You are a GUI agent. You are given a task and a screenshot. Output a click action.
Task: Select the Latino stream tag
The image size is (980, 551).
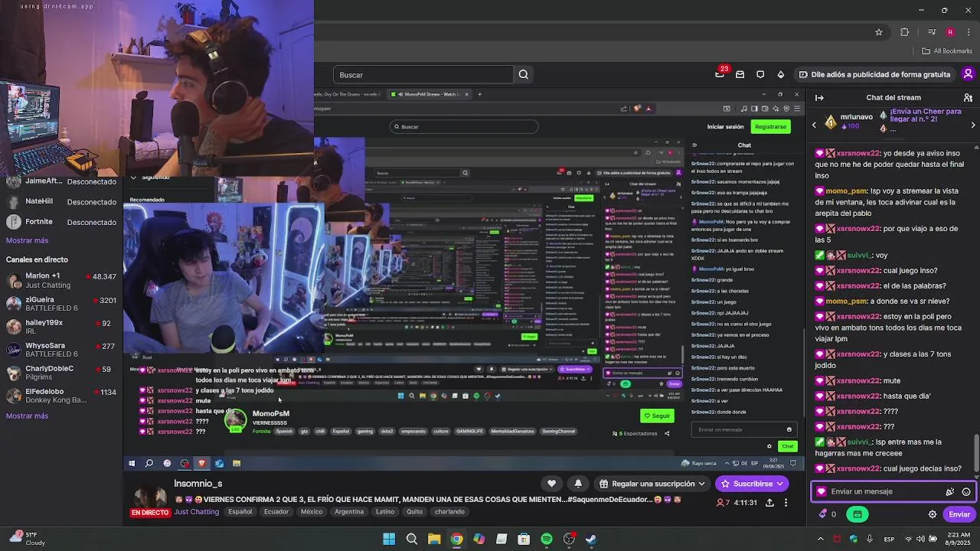(385, 512)
